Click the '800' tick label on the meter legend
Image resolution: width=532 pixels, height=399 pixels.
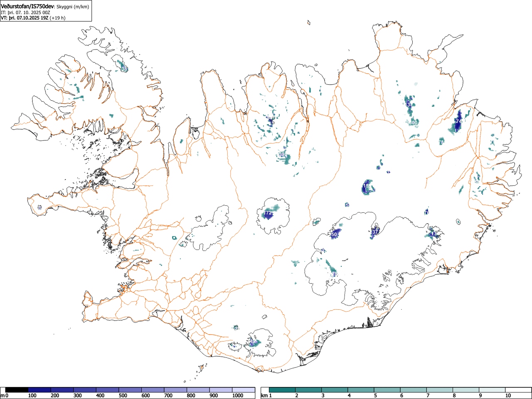[x=191, y=396]
